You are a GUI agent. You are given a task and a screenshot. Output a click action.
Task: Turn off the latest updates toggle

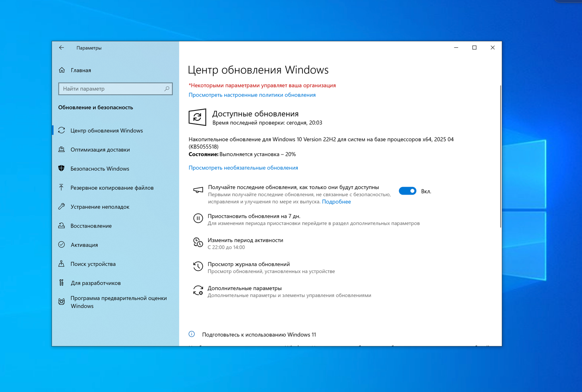407,191
